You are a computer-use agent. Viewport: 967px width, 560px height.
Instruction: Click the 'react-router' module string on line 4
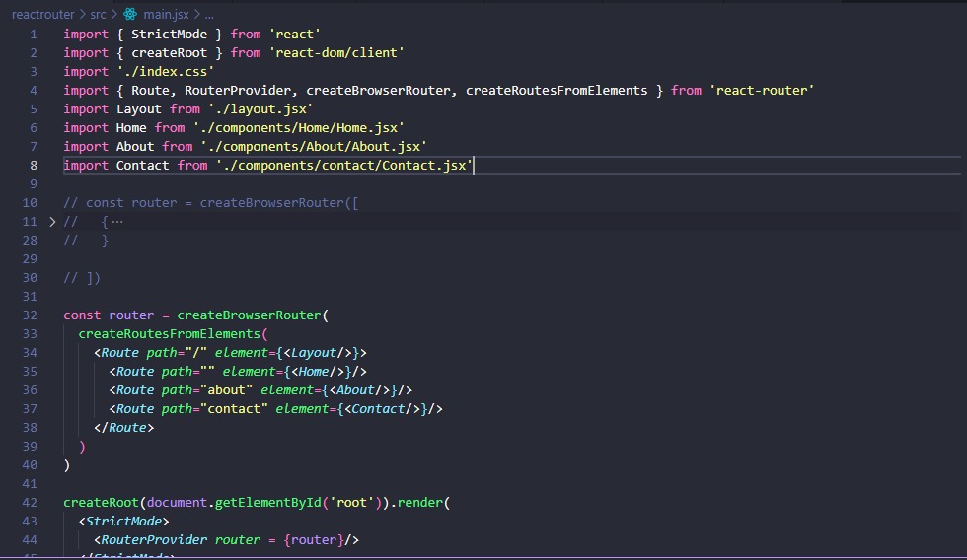(x=761, y=91)
